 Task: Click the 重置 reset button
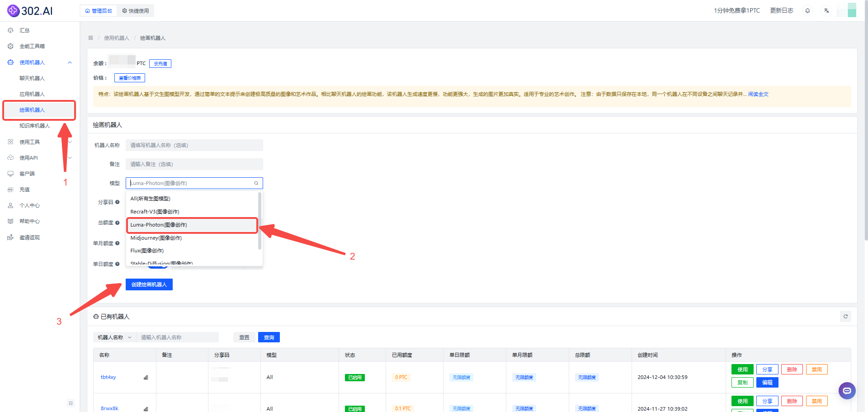pyautogui.click(x=244, y=337)
